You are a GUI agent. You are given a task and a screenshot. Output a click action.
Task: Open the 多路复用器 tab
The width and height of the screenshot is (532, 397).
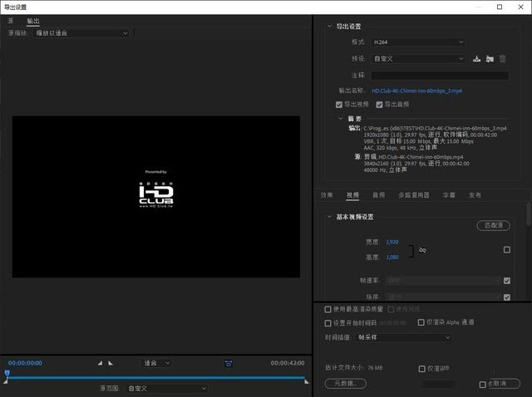click(414, 195)
